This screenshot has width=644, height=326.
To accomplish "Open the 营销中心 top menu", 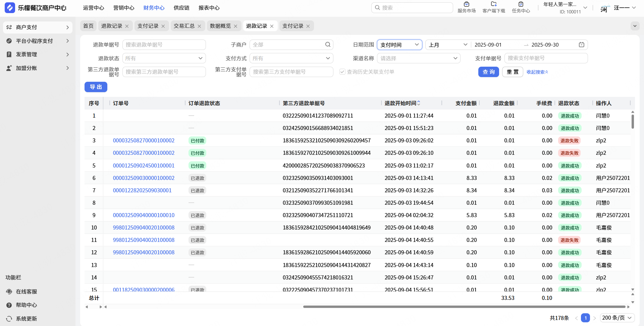I will (x=124, y=8).
